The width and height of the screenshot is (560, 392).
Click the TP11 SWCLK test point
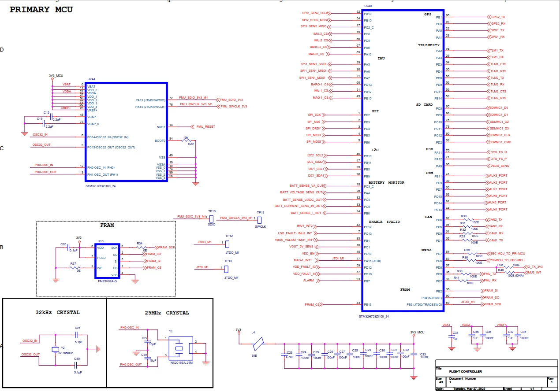[x=260, y=220]
